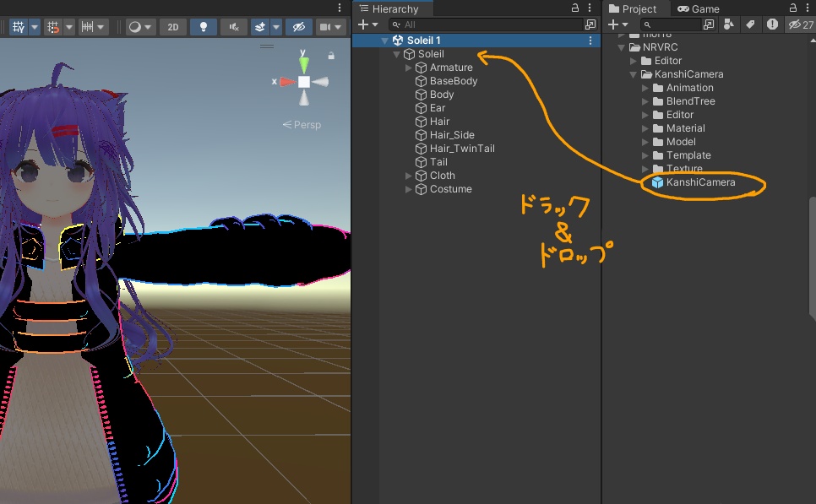Open Search by Import Log Type icon
Image resolution: width=816 pixels, height=504 pixels.
772,24
